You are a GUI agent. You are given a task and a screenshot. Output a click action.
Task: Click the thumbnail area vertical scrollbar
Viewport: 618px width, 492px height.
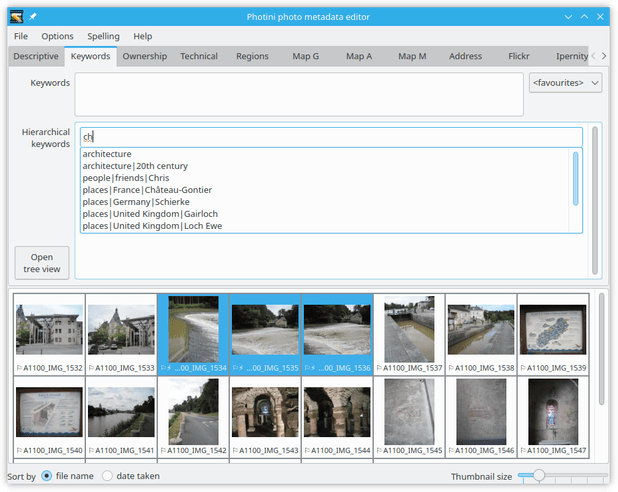pos(601,349)
